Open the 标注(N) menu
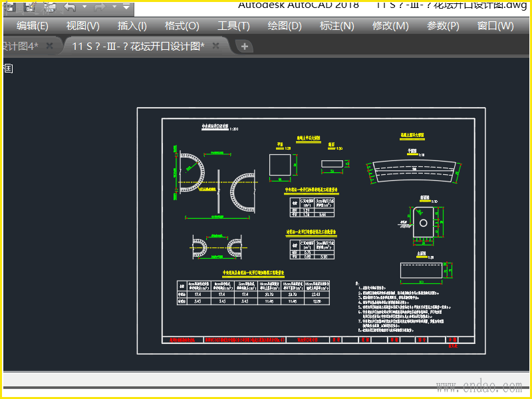The height and width of the screenshot is (399, 532). tap(336, 26)
